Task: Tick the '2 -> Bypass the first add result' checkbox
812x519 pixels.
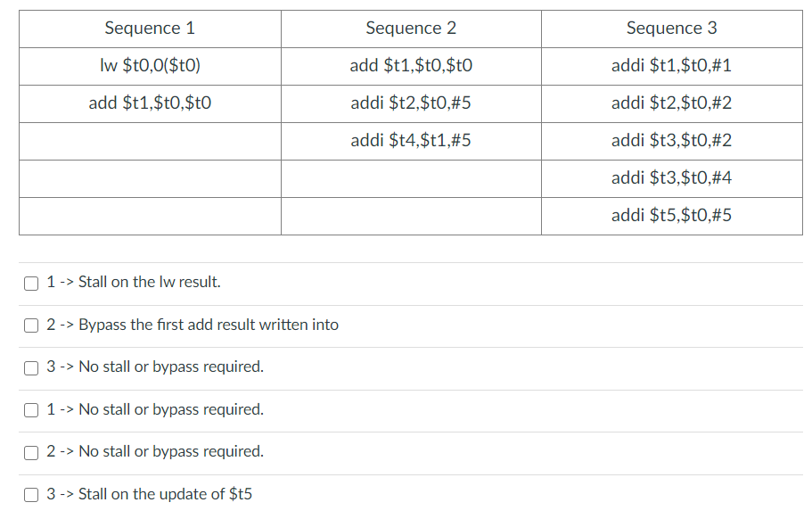Action: tap(31, 325)
